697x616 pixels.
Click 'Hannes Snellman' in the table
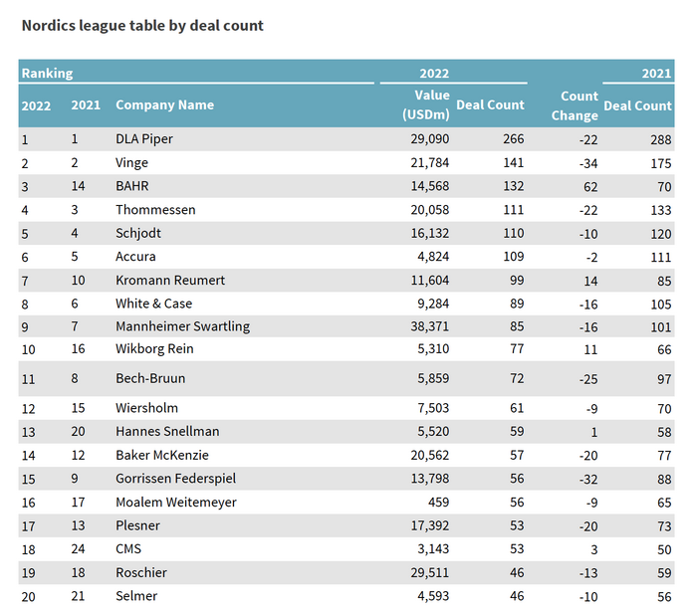tap(167, 432)
